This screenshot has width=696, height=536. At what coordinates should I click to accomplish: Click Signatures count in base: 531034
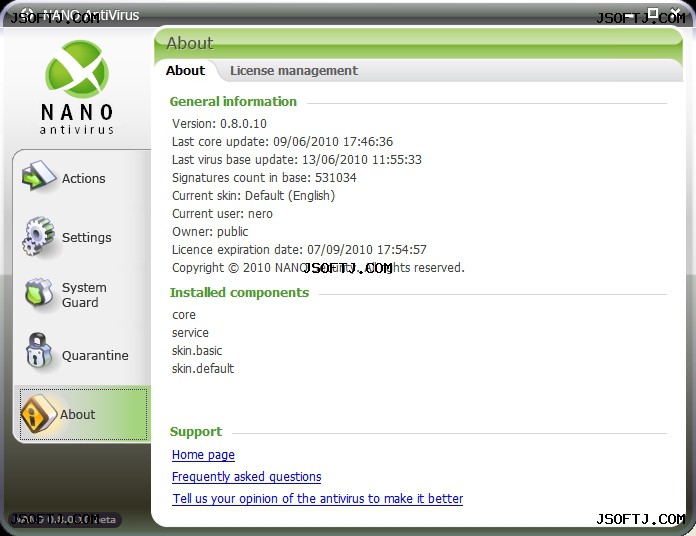pyautogui.click(x=264, y=177)
